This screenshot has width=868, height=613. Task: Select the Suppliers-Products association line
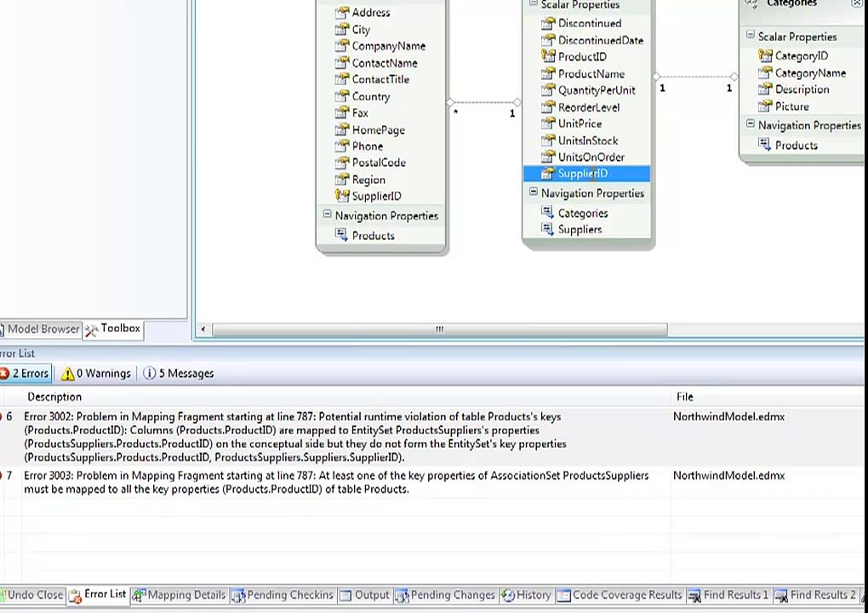coord(484,102)
